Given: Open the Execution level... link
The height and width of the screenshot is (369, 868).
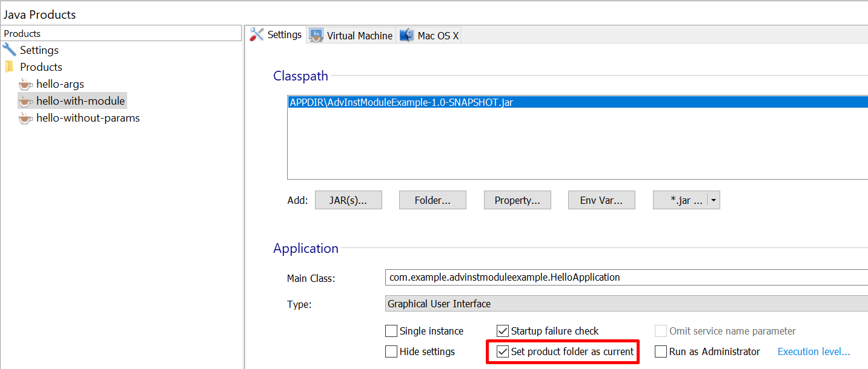Looking at the screenshot, I should 813,351.
